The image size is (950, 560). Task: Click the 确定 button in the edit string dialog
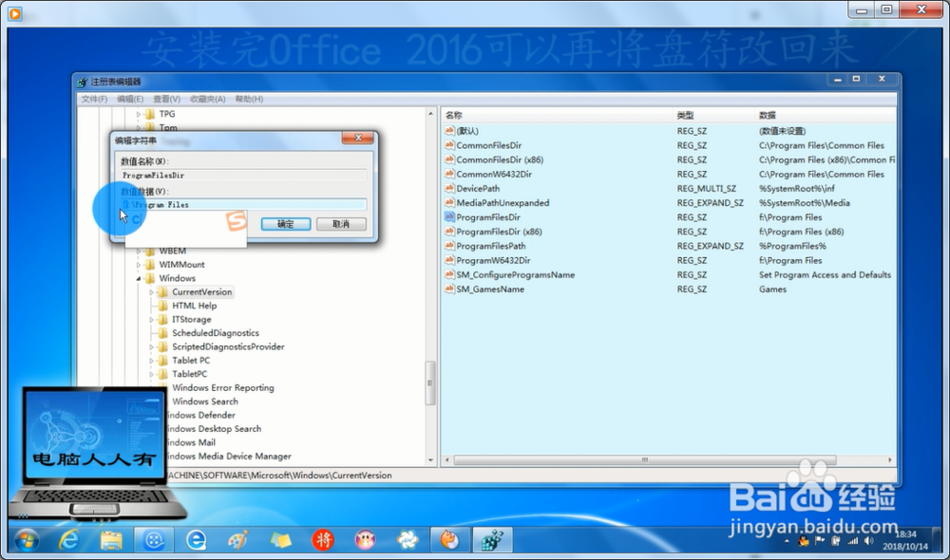click(x=286, y=224)
